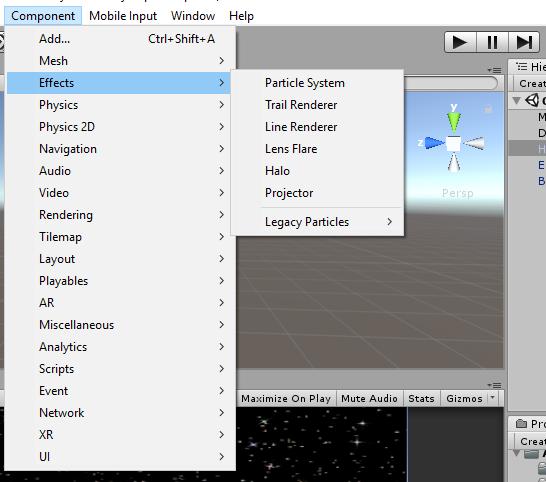Choose Add... from Component menu
The image size is (546, 482).
click(x=118, y=39)
